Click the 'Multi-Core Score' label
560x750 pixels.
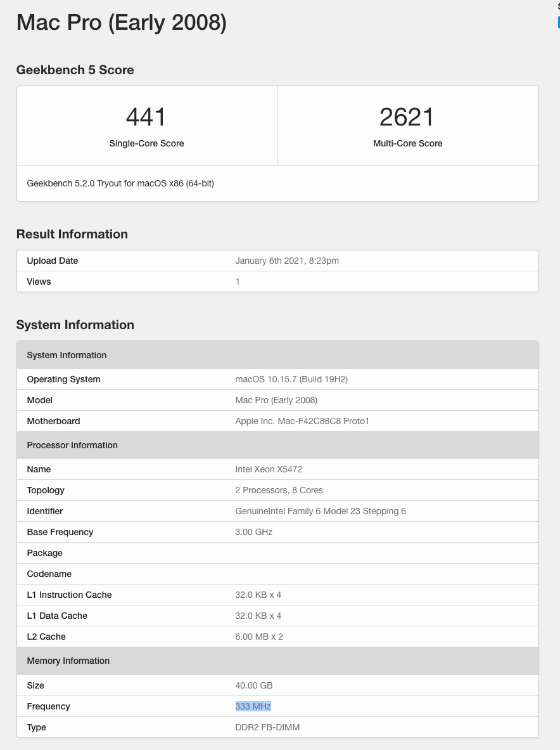[x=407, y=143]
